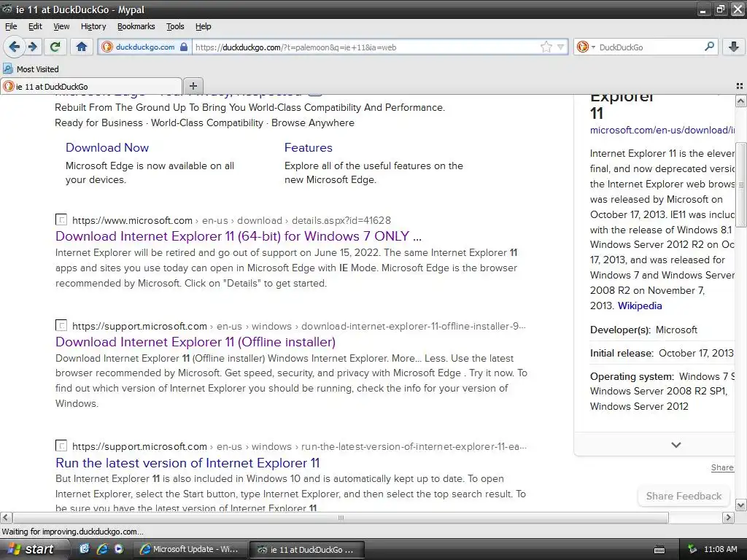The height and width of the screenshot is (560, 747).
Task: Click favicon next to www.microsoft.com result
Action: click(61, 219)
